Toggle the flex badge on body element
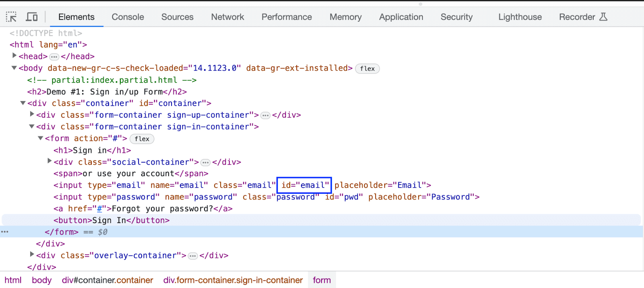The width and height of the screenshot is (644, 288). pos(367,68)
